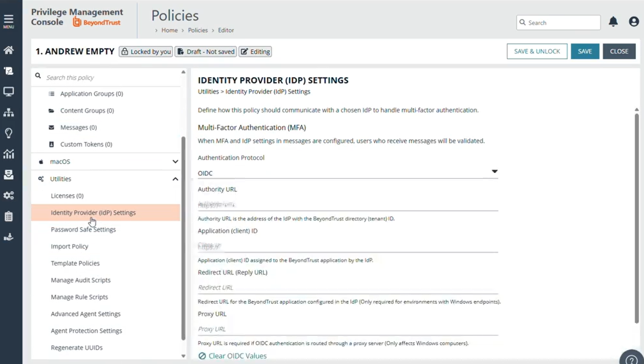
Task: Open the computers monitor icon in sidebar
Action: click(9, 91)
